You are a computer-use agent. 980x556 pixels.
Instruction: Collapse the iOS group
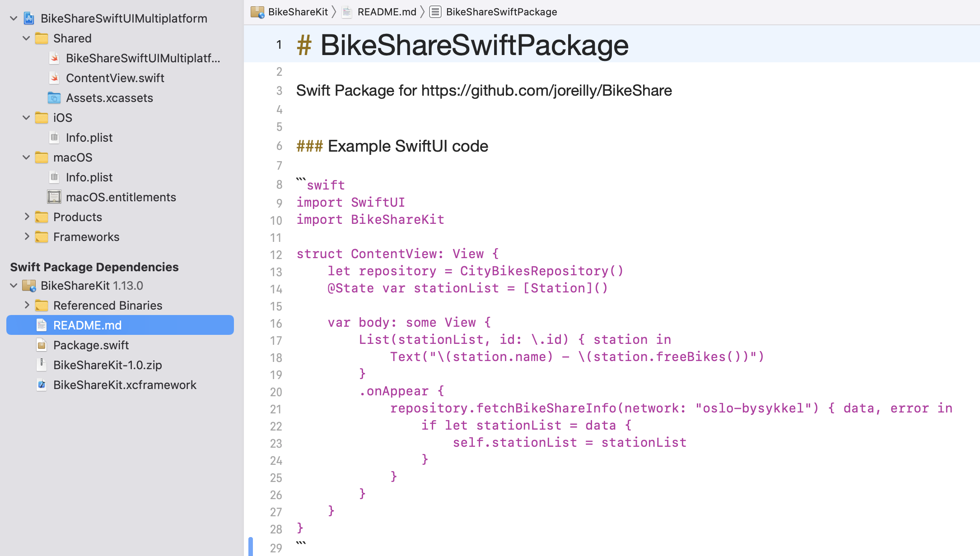tap(26, 118)
